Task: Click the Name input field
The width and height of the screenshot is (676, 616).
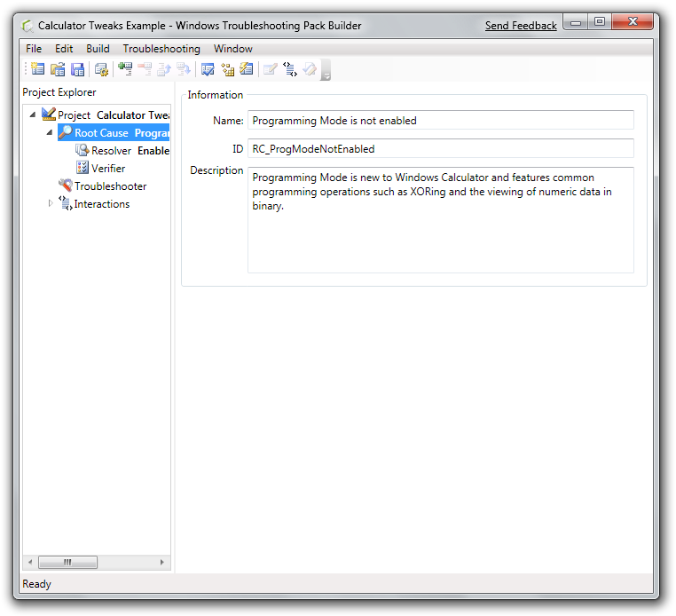Action: pyautogui.click(x=441, y=121)
